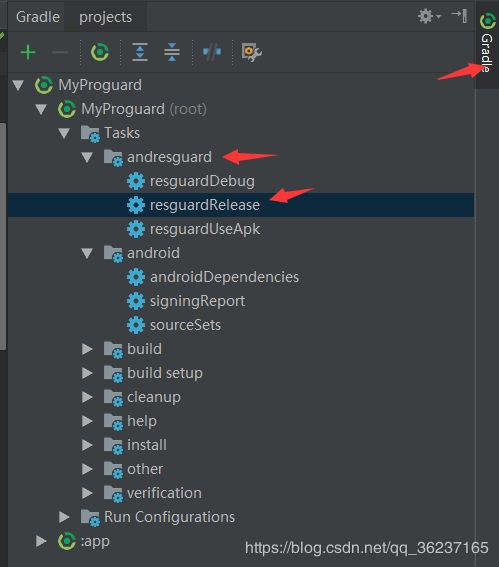Expand the cleanup task group
The height and width of the screenshot is (567, 499).
(87, 397)
